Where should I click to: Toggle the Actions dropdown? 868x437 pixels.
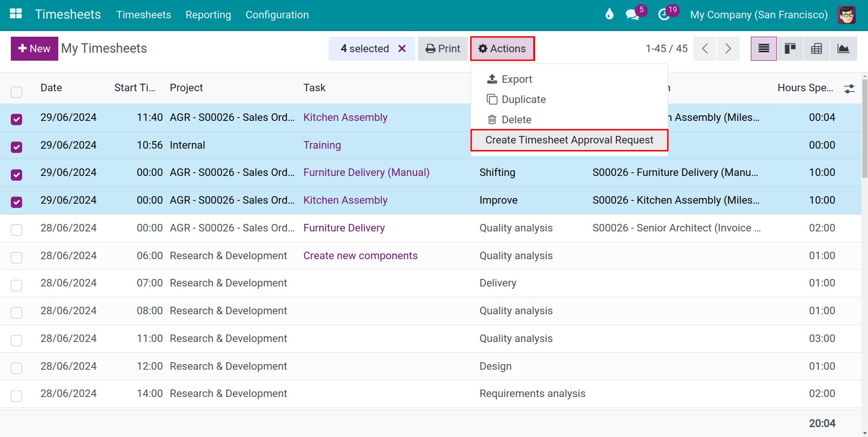pos(502,48)
